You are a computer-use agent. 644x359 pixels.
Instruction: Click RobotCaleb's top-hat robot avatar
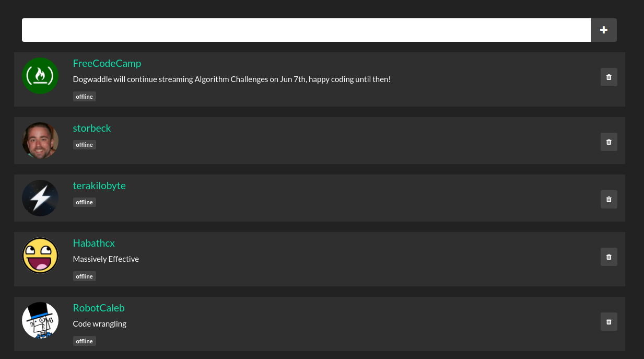[x=40, y=320]
